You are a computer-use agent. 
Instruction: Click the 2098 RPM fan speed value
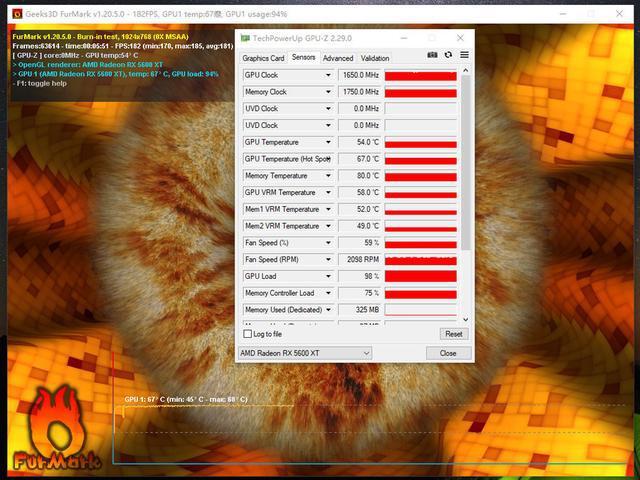[x=360, y=259]
